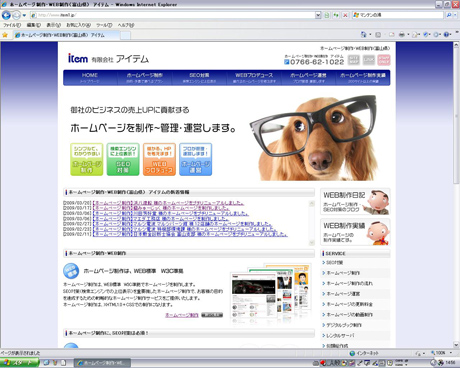Open a new blank tab

(125, 35)
